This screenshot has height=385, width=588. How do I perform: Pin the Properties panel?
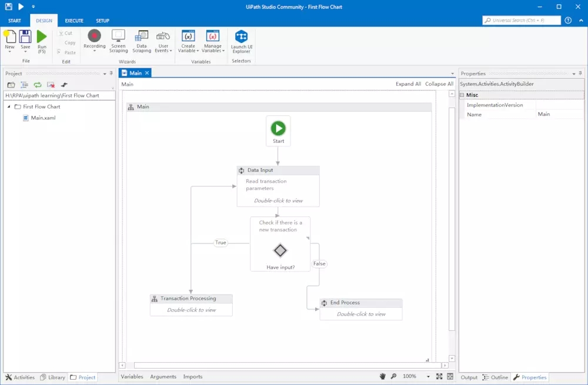click(x=580, y=73)
